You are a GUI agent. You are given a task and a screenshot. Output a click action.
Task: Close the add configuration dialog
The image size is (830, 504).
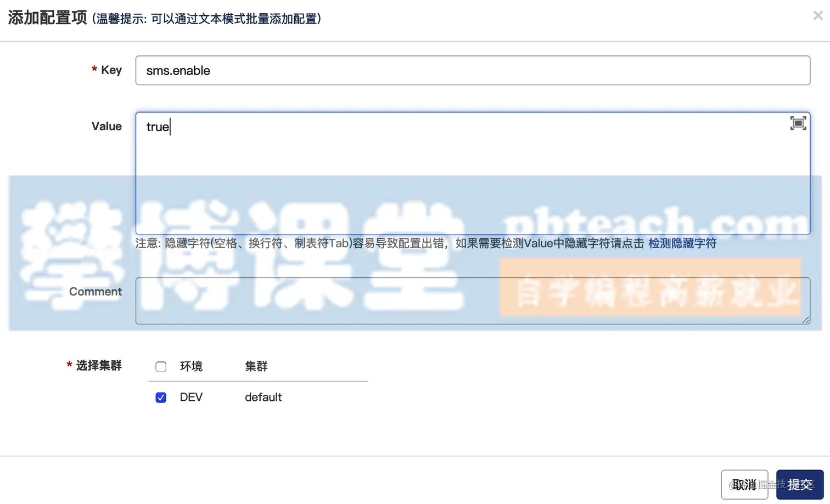tap(818, 16)
